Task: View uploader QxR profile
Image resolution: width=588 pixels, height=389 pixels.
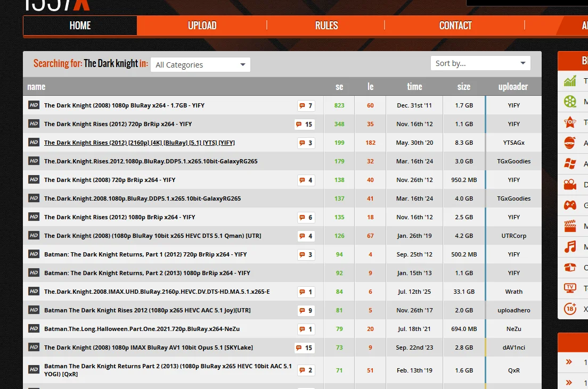Action: pos(514,370)
